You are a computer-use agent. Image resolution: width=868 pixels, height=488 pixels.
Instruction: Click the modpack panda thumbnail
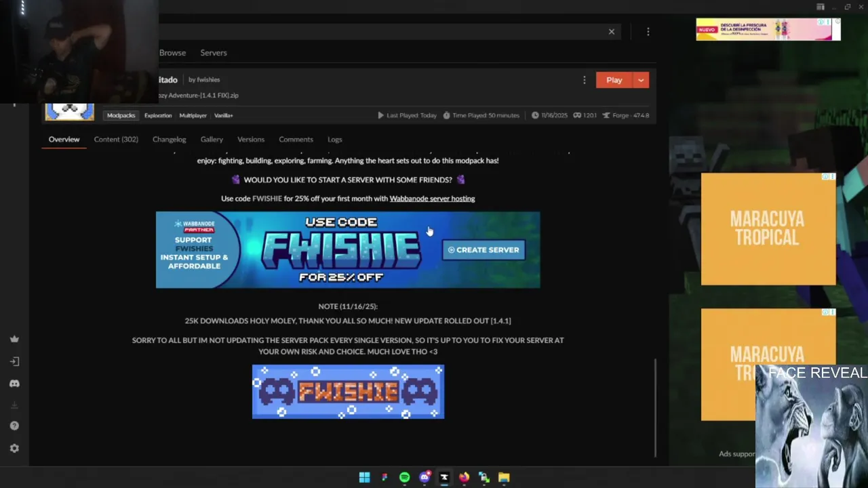pos(69,112)
